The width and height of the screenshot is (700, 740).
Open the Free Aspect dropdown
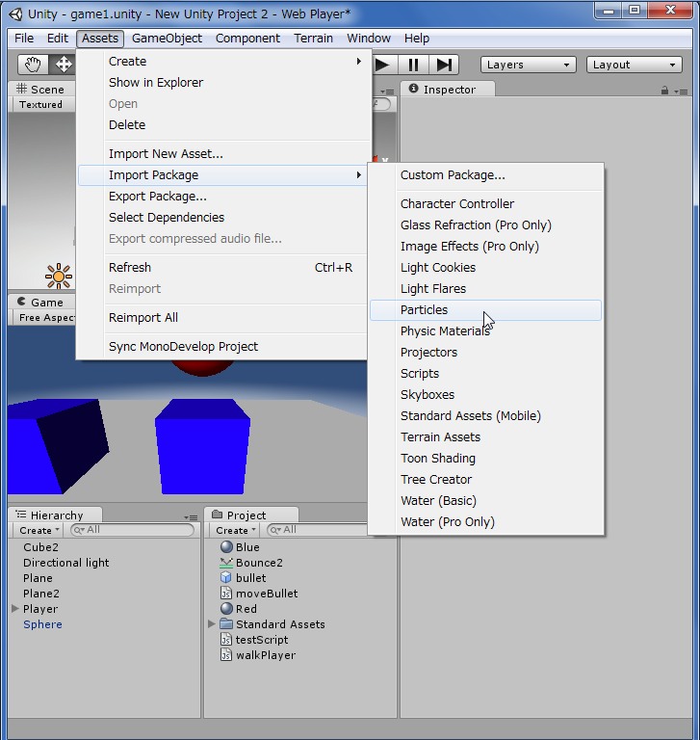point(46,318)
